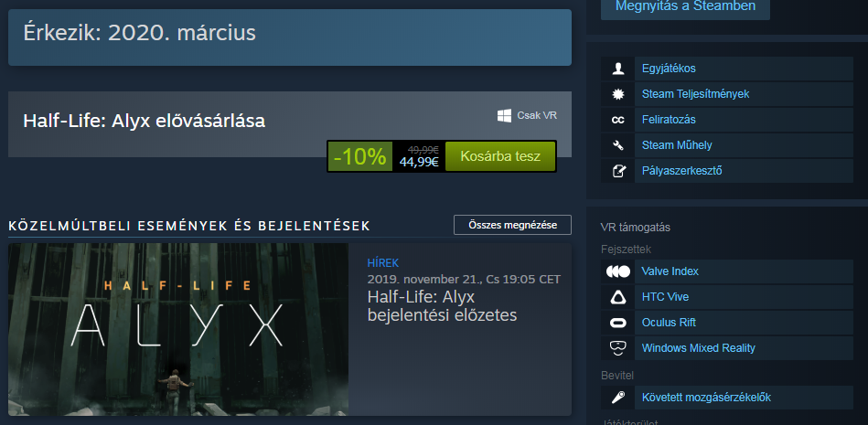Click the single-player person icon
Image resolution: width=868 pixels, height=425 pixels.
click(x=618, y=69)
